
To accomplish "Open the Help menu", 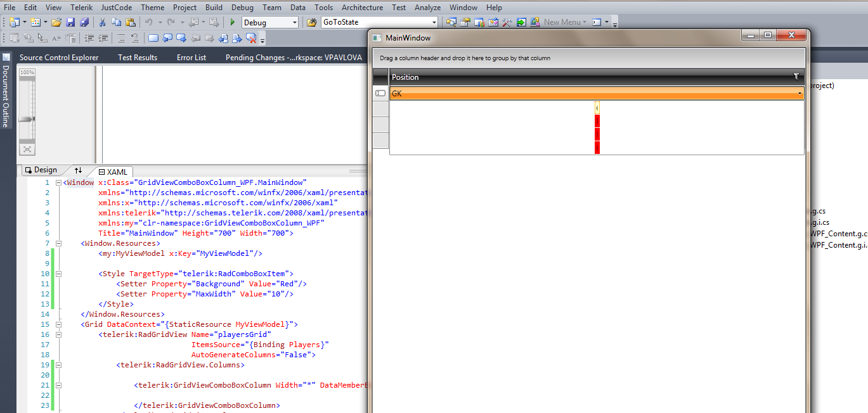I will [x=494, y=8].
